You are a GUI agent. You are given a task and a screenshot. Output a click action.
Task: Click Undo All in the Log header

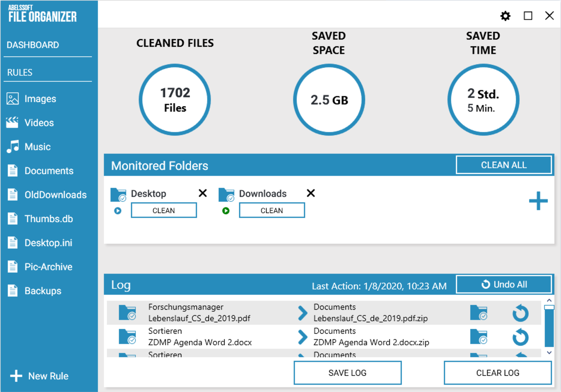point(504,284)
